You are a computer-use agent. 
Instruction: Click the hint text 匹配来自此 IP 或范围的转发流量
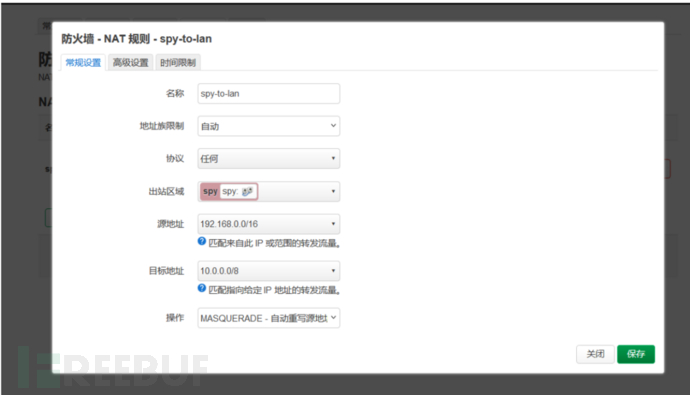(274, 243)
